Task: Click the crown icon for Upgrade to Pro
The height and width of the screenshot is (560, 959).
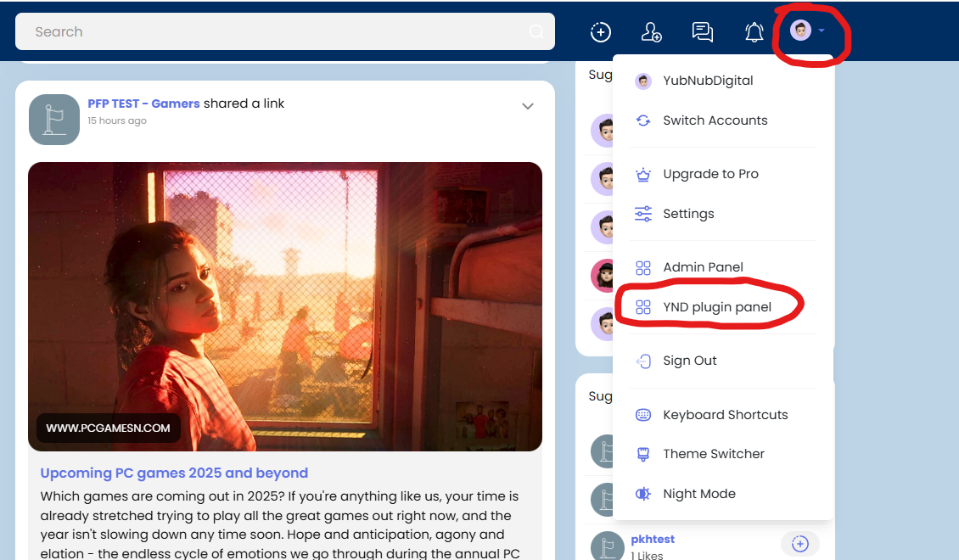Action: pyautogui.click(x=642, y=174)
